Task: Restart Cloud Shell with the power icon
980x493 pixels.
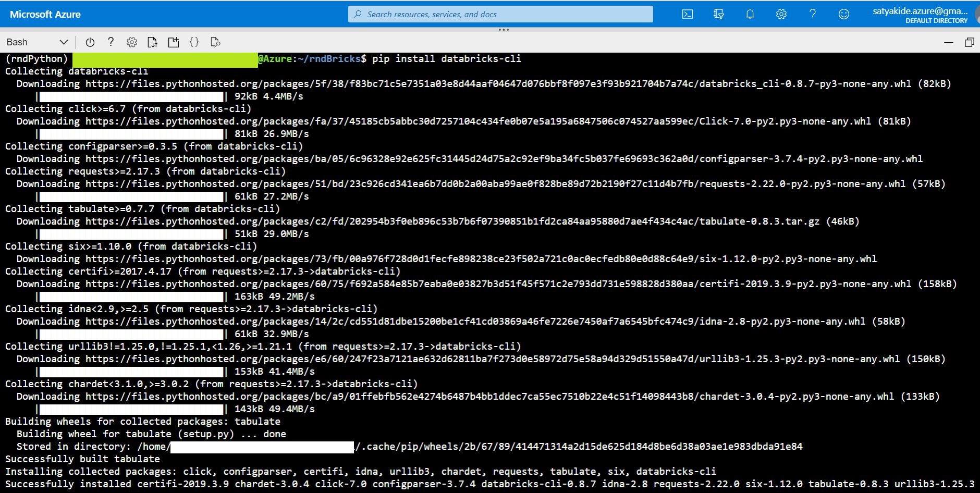Action: [90, 42]
